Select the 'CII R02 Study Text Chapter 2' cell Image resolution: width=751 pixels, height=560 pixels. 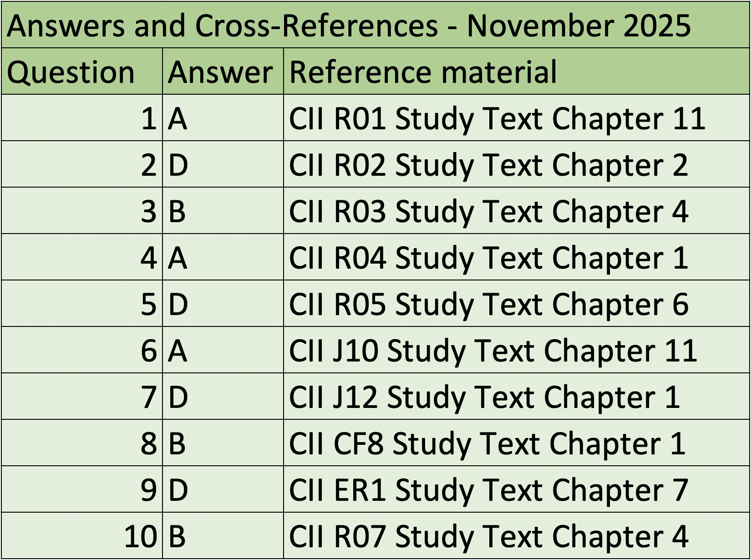coord(516,165)
